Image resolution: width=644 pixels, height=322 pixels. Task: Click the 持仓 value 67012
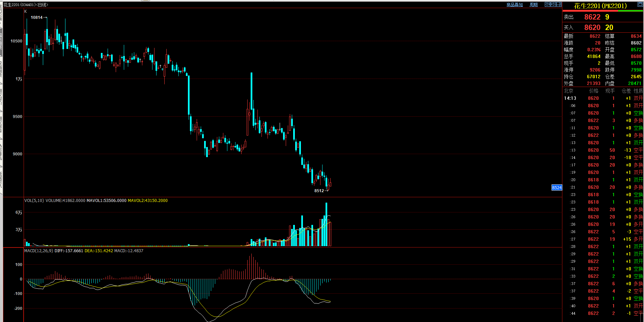594,77
